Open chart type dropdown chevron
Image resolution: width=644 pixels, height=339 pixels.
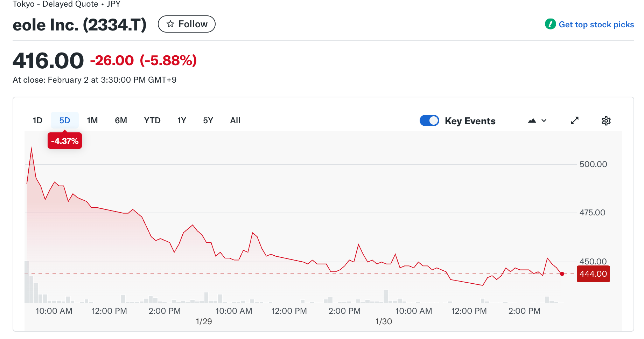(x=544, y=121)
